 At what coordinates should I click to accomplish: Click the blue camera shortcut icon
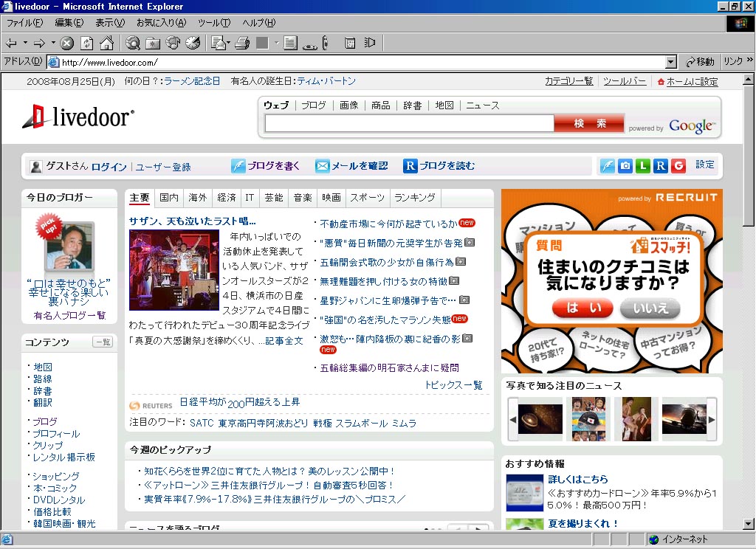[x=625, y=166]
